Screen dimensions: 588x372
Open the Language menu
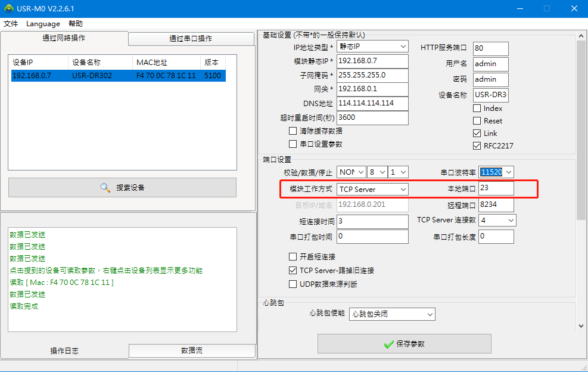(43, 24)
